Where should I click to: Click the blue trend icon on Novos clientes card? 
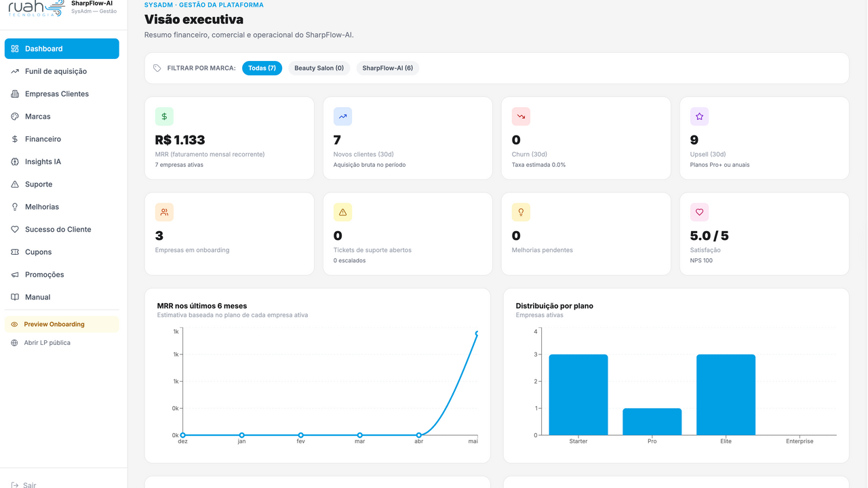coord(342,117)
